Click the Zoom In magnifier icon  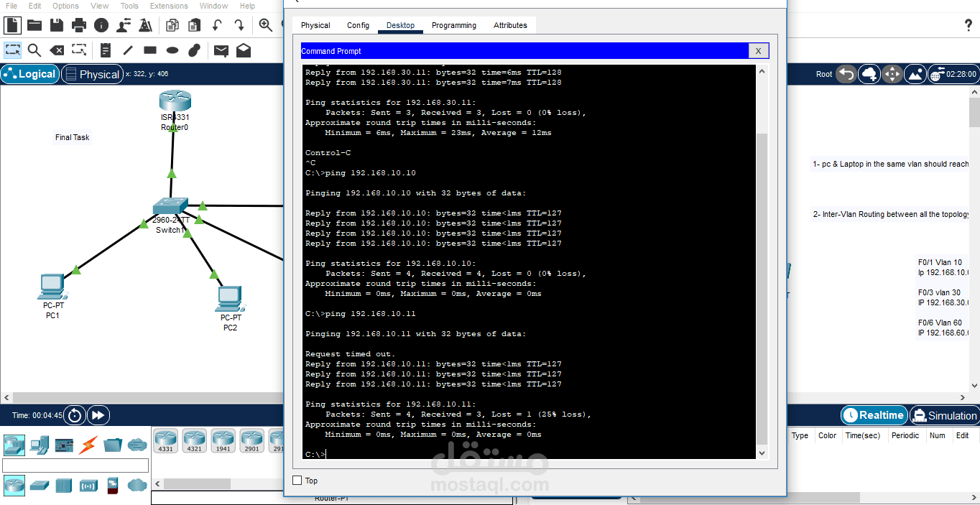coord(266,25)
